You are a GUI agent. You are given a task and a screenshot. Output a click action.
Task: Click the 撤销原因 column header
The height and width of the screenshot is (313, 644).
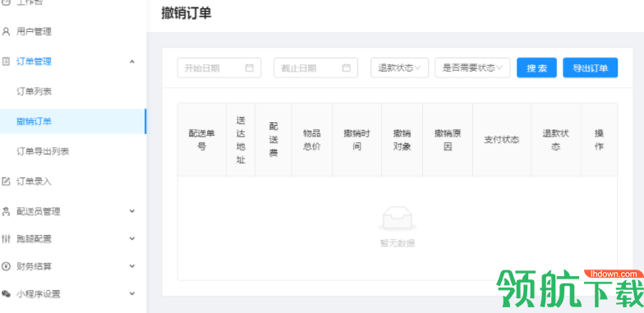[x=448, y=140]
